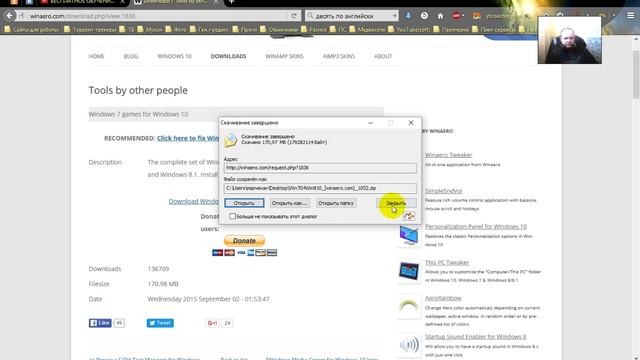Open WINAMP SKINS navigation item

[x=284, y=56]
